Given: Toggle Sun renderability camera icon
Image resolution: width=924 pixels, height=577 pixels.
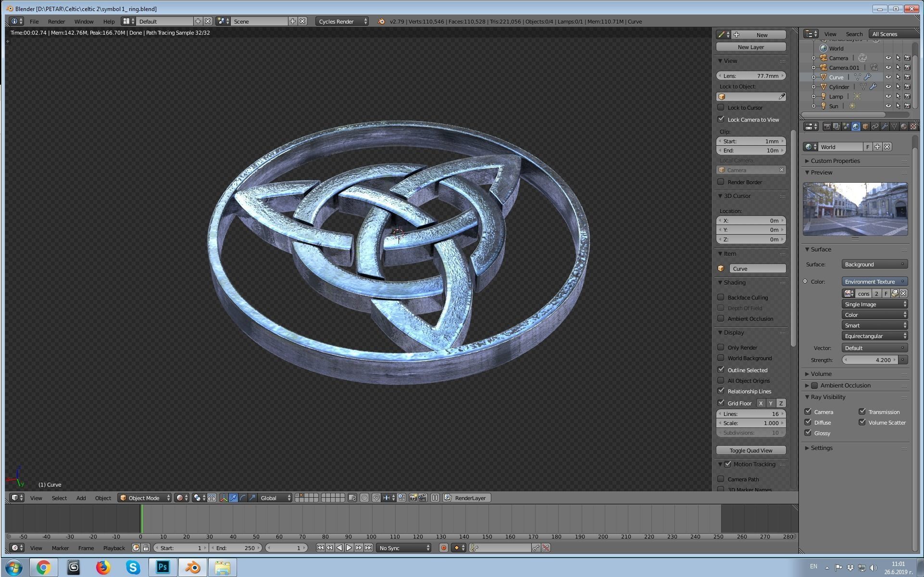Looking at the screenshot, I should tap(907, 106).
